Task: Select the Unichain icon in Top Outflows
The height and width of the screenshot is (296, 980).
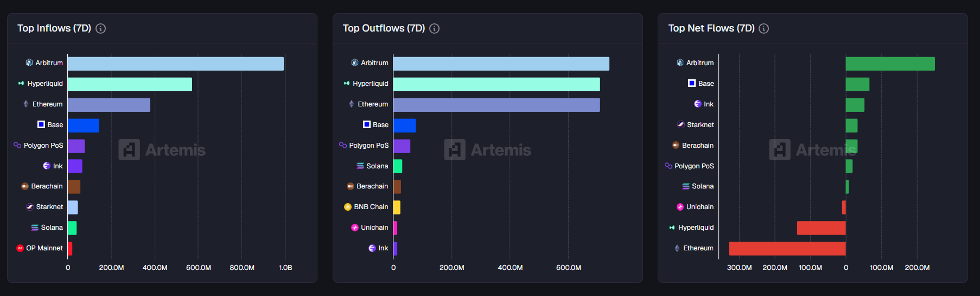Action: pos(355,228)
